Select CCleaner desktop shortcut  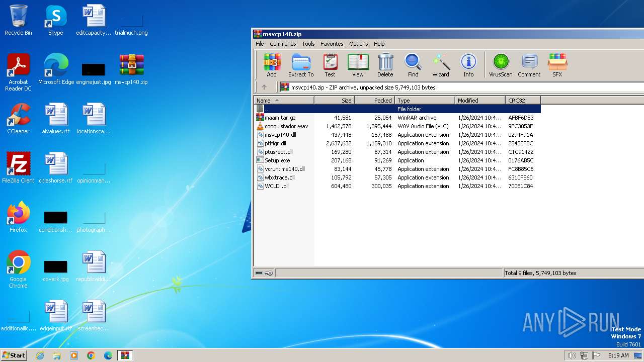tap(18, 119)
